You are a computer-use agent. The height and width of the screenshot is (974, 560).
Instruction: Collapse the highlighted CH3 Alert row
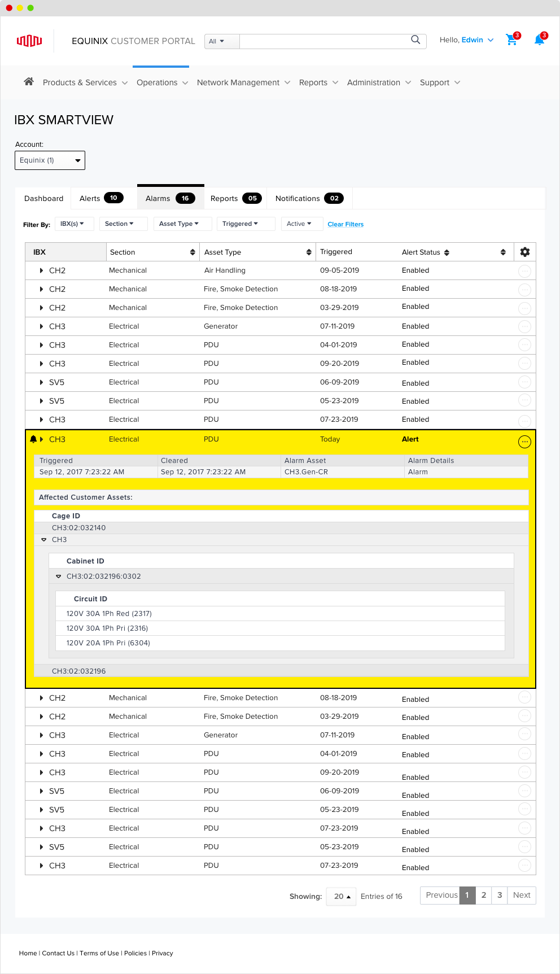point(41,439)
